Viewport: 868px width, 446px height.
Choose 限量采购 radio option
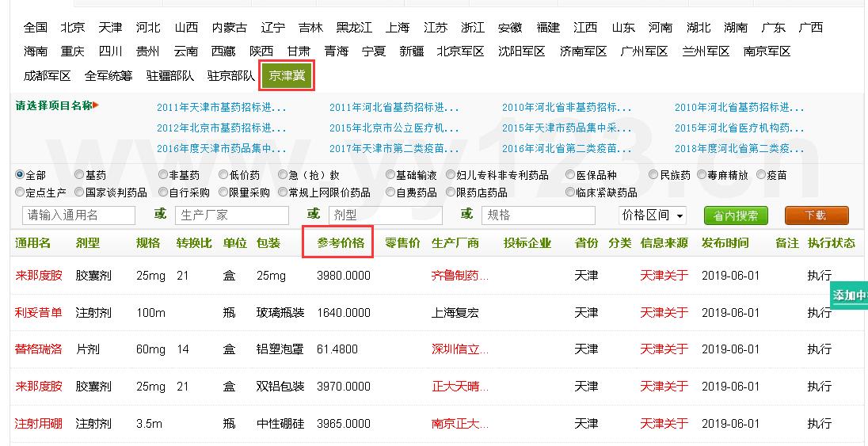click(x=223, y=193)
